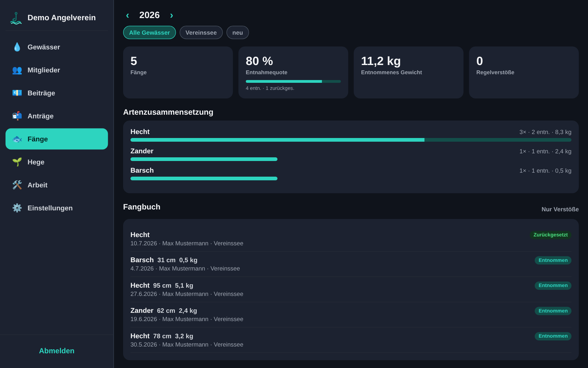Click the Entnahmequote progress bar
The image size is (588, 368).
point(293,81)
